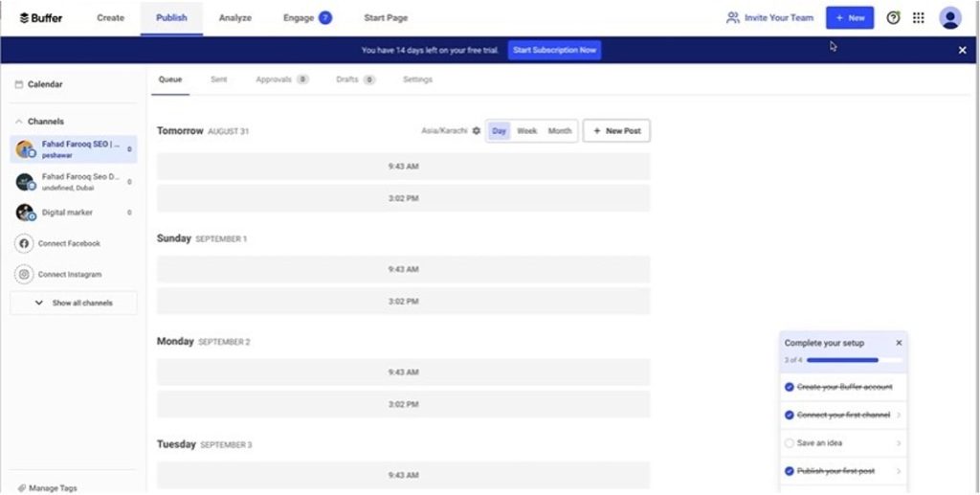The width and height of the screenshot is (980, 495).
Task: Switch to the Approvals tab
Action: [x=282, y=80]
